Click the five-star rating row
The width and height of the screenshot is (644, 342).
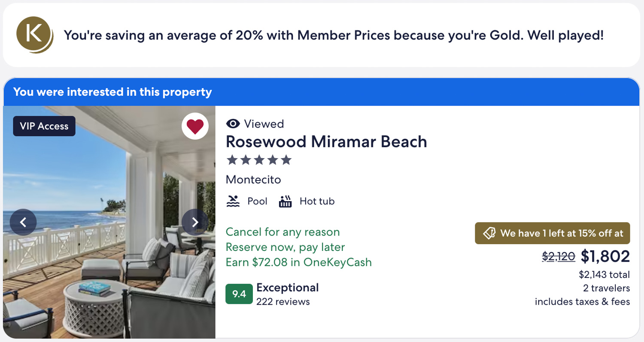(259, 160)
